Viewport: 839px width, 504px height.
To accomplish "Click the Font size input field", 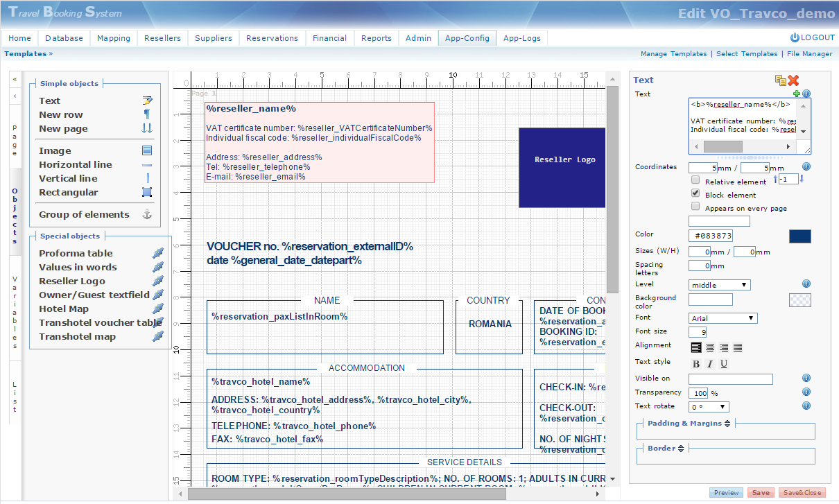I will pyautogui.click(x=698, y=332).
